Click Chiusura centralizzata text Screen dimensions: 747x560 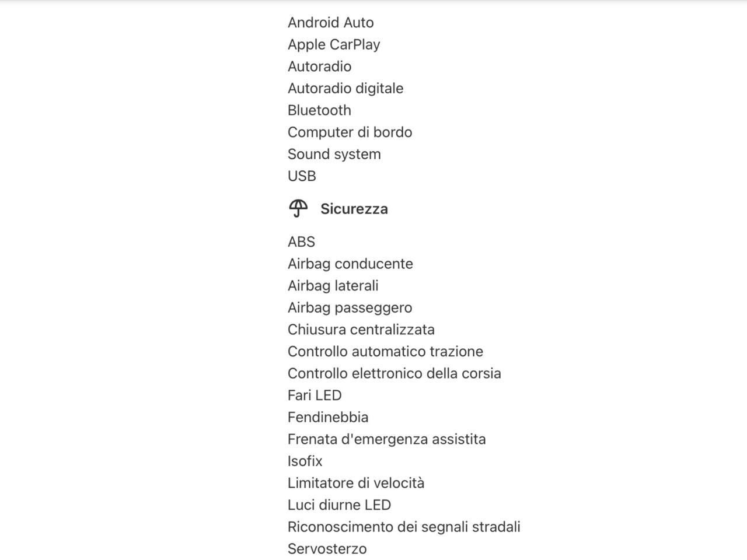[x=361, y=330]
